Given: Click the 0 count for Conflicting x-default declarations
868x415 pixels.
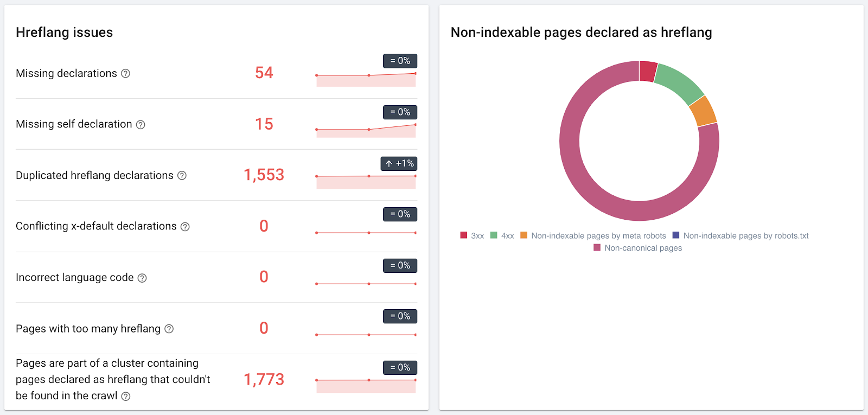Looking at the screenshot, I should tap(264, 226).
